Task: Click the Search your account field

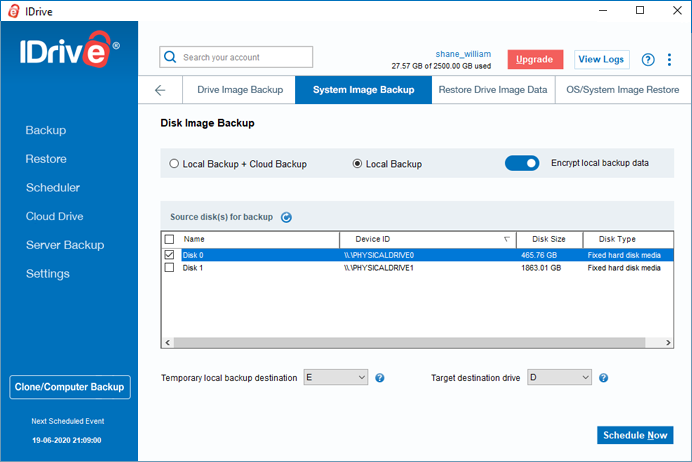Action: point(236,57)
